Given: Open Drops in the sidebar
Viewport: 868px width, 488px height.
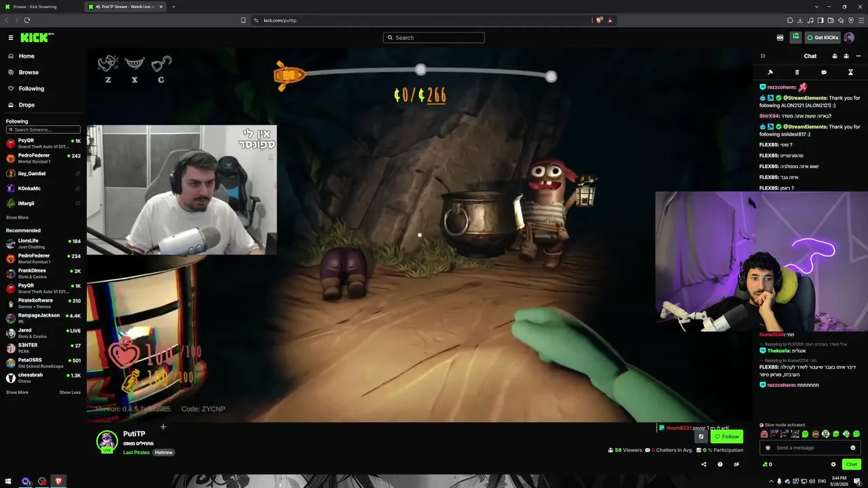Looking at the screenshot, I should 26,105.
